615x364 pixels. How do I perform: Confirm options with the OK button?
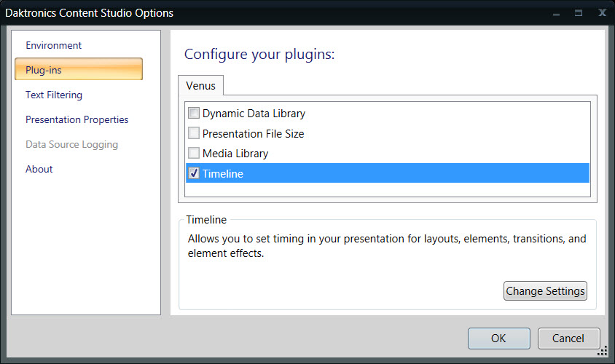pyautogui.click(x=498, y=339)
